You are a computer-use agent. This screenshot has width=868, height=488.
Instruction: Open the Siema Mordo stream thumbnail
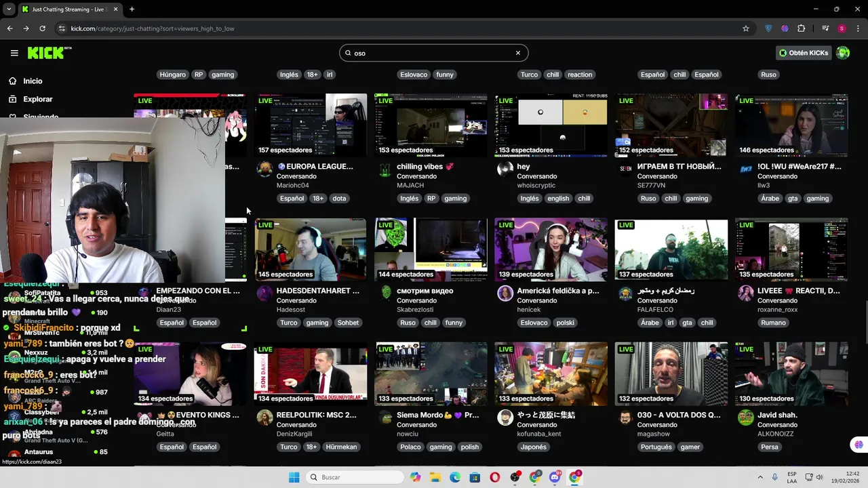coord(431,374)
